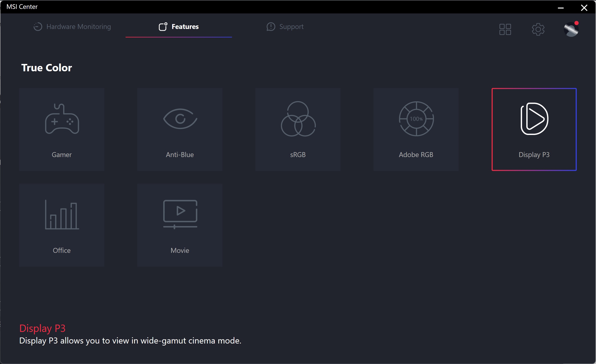The width and height of the screenshot is (596, 364).
Task: Open the four-square grid view icon
Action: click(x=505, y=29)
